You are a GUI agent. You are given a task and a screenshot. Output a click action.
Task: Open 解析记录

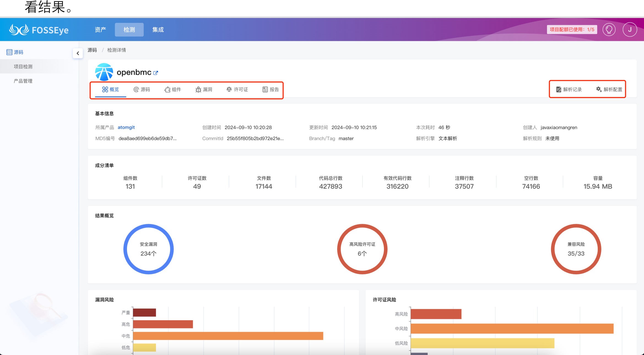[x=569, y=89]
